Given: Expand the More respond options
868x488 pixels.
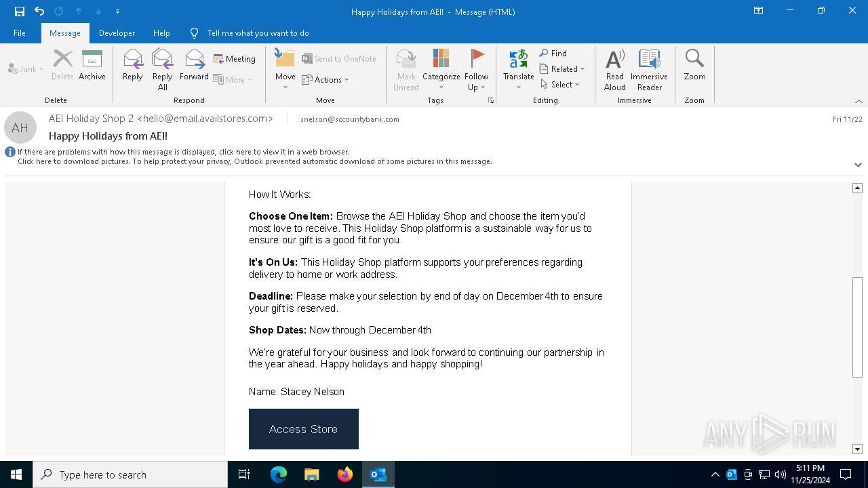Looking at the screenshot, I should click(233, 79).
